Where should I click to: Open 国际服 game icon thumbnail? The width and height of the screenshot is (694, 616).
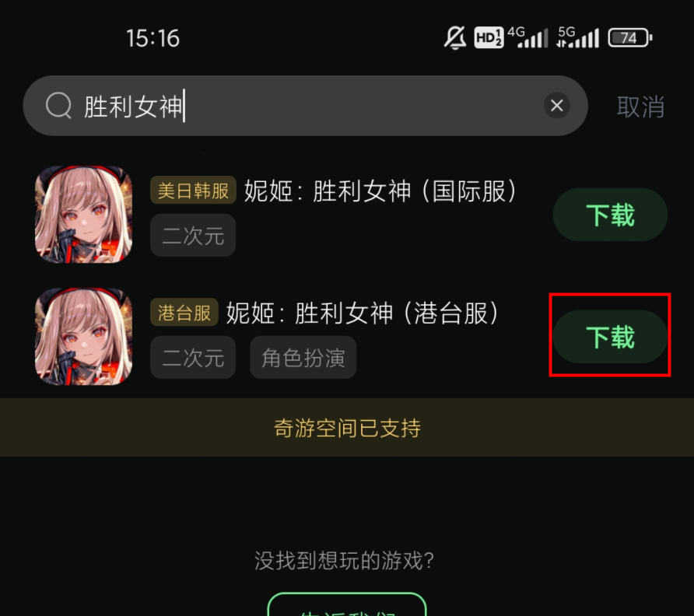84,215
